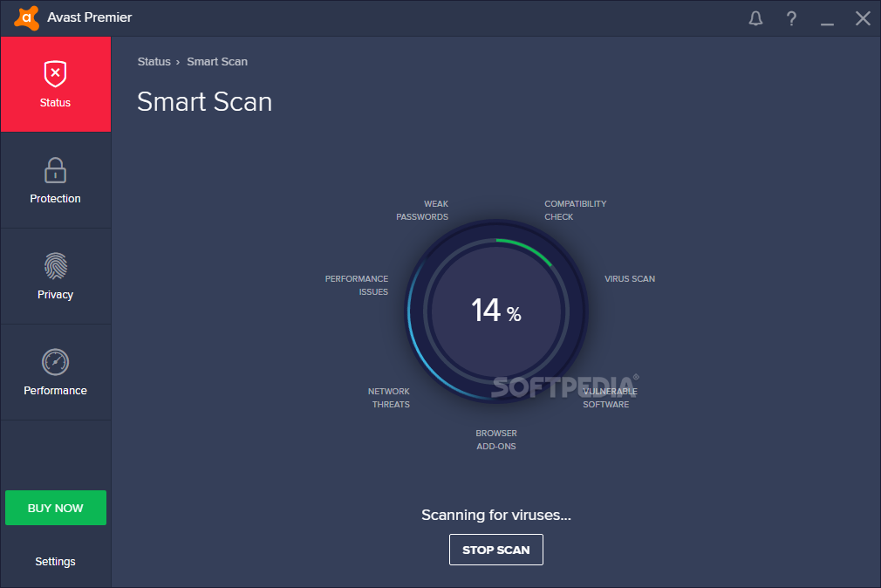The width and height of the screenshot is (881, 588).
Task: Click the NETWORK THREATS stage label
Action: [x=389, y=398]
